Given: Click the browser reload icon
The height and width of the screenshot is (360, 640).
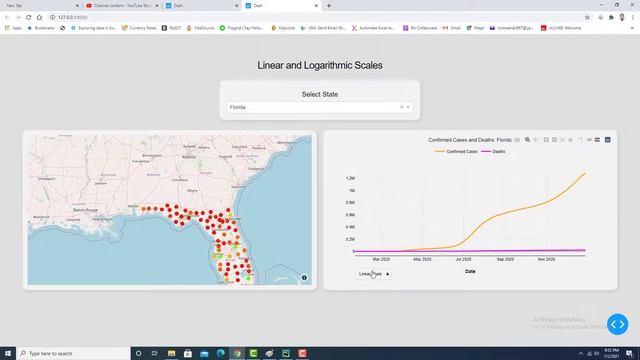Looking at the screenshot, I should (29, 17).
